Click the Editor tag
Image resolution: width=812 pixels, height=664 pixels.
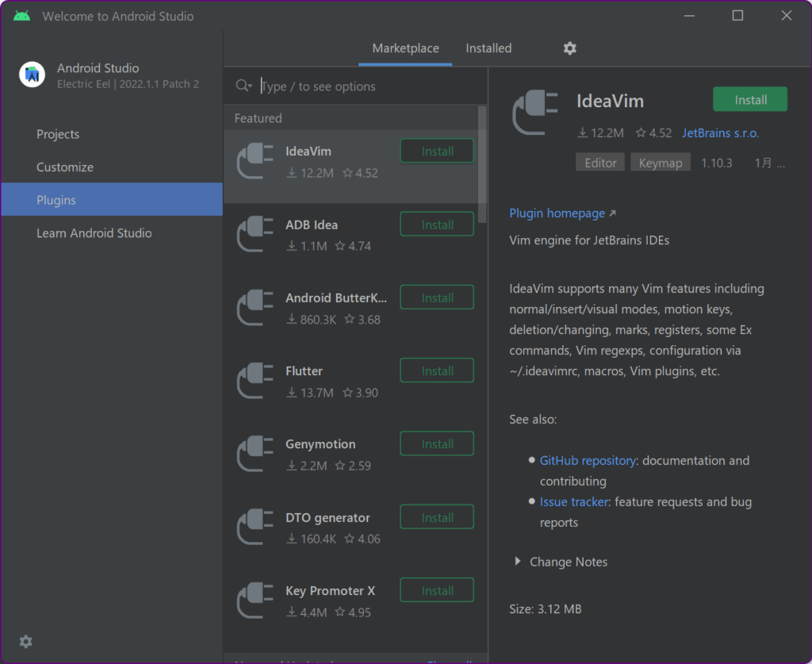(x=600, y=163)
